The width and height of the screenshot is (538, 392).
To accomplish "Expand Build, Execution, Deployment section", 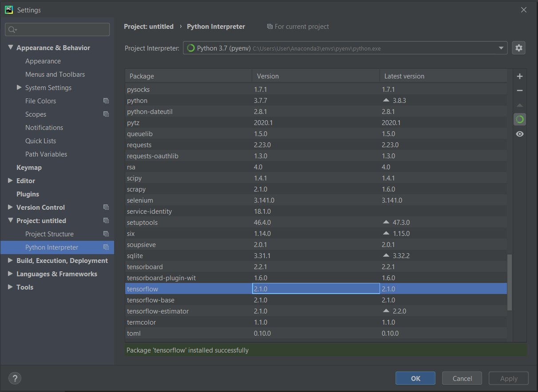I will tap(11, 260).
